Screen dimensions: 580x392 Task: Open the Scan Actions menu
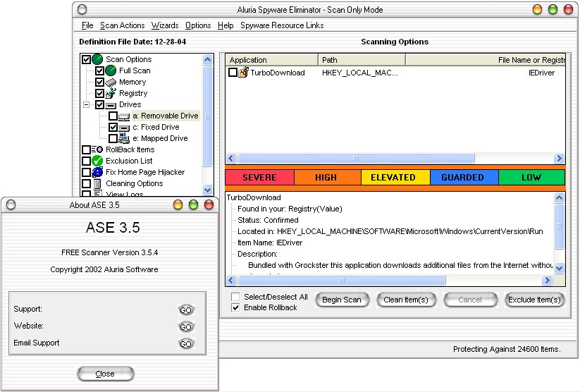(123, 25)
